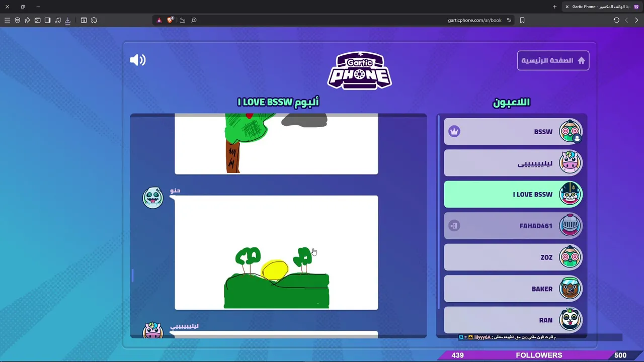Select player FAHAD461
Image resolution: width=644 pixels, height=362 pixels.
click(x=513, y=226)
